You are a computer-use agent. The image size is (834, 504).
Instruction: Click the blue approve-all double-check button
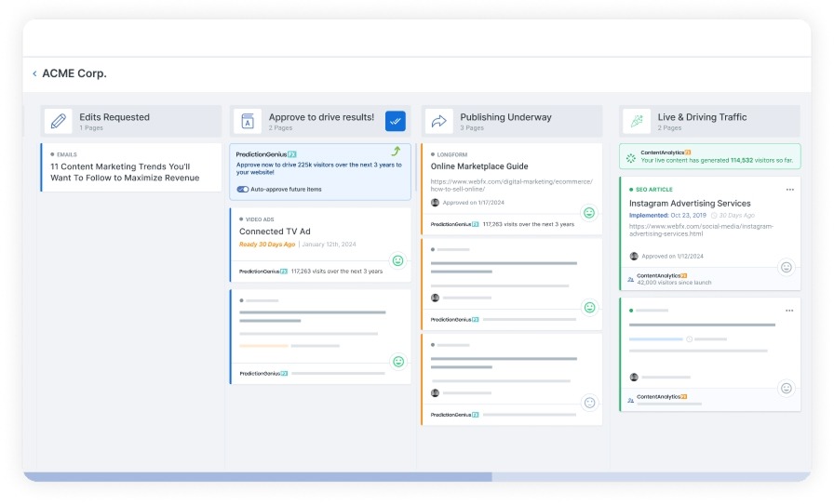[396, 121]
